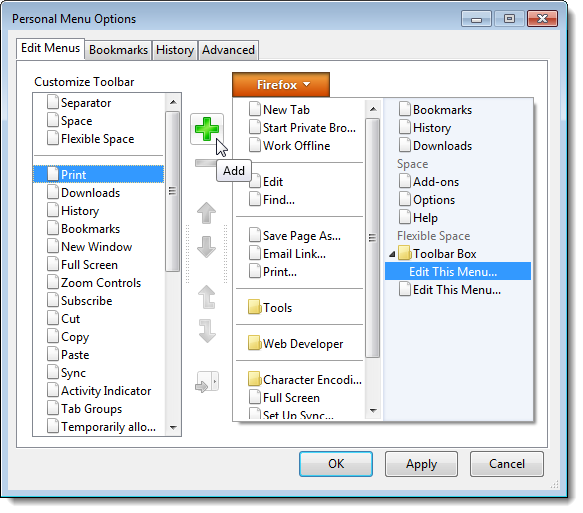The height and width of the screenshot is (513, 583).
Task: Click the Web Developer folder icon
Action: click(255, 343)
